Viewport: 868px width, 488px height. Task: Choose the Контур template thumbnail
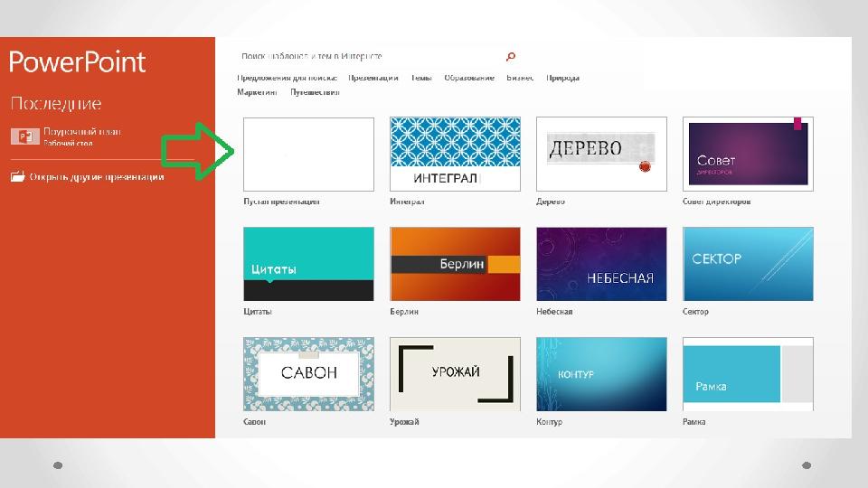click(602, 374)
